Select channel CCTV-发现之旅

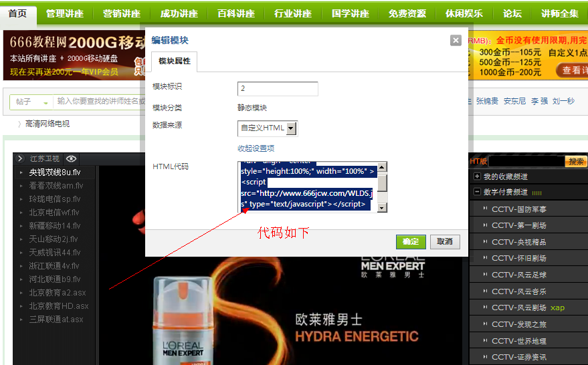pos(519,324)
